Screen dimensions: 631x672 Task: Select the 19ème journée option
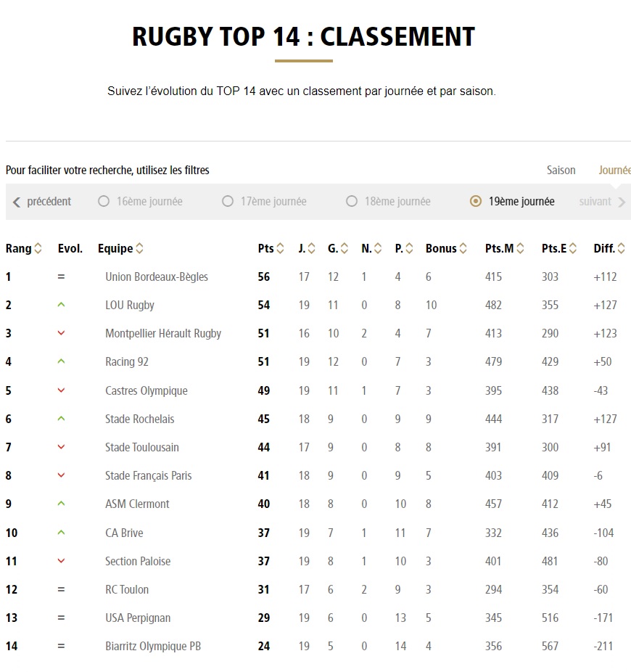(x=477, y=202)
